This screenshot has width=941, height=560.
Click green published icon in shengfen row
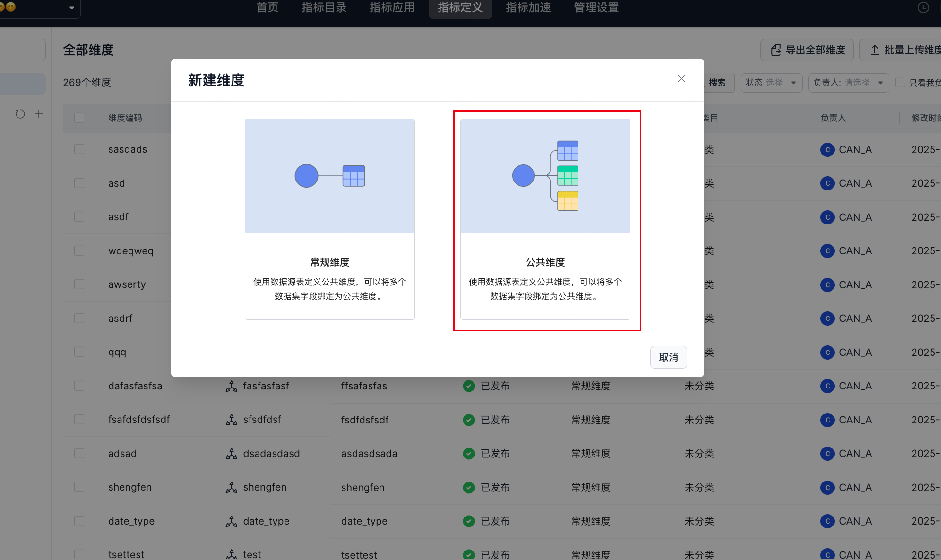coord(468,487)
